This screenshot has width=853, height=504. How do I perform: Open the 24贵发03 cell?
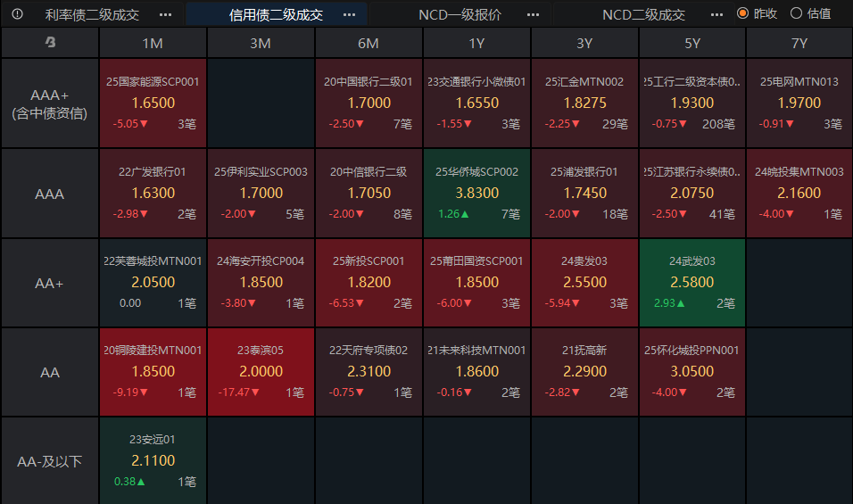(584, 283)
